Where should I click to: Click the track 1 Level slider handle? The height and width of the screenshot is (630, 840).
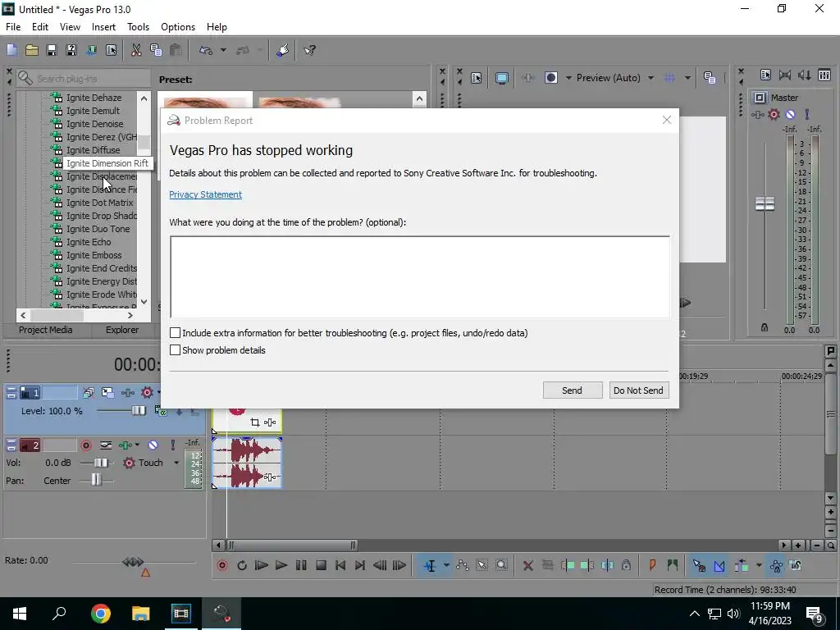tap(139, 410)
